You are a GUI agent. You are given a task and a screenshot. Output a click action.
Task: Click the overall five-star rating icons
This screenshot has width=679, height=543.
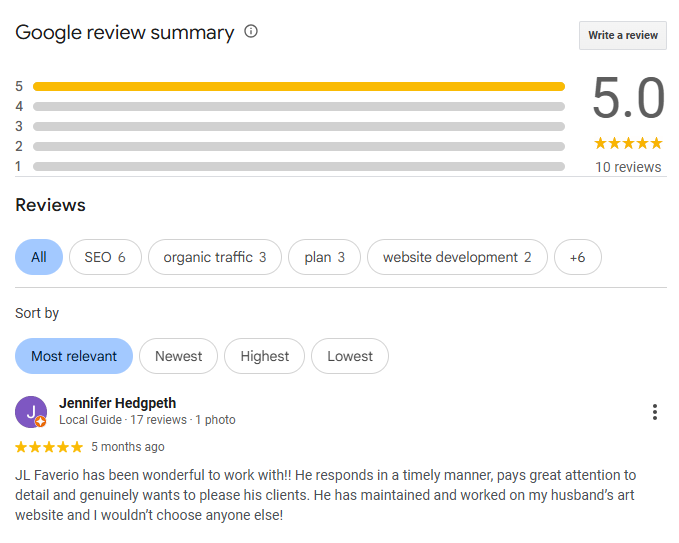tap(628, 143)
